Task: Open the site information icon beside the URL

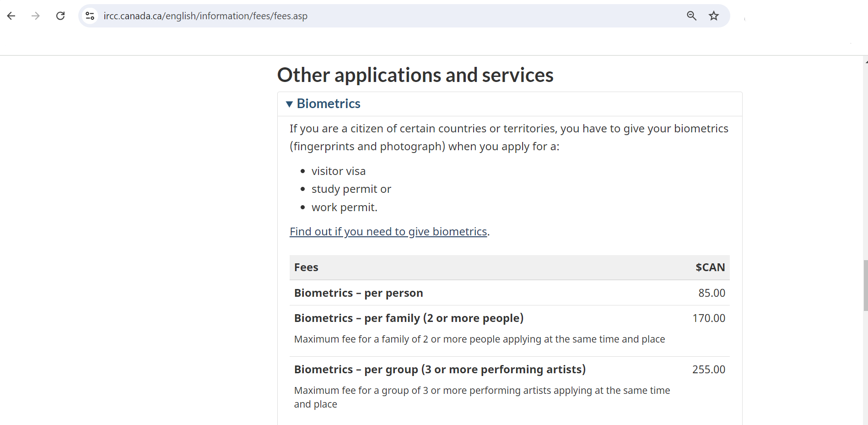Action: (90, 16)
